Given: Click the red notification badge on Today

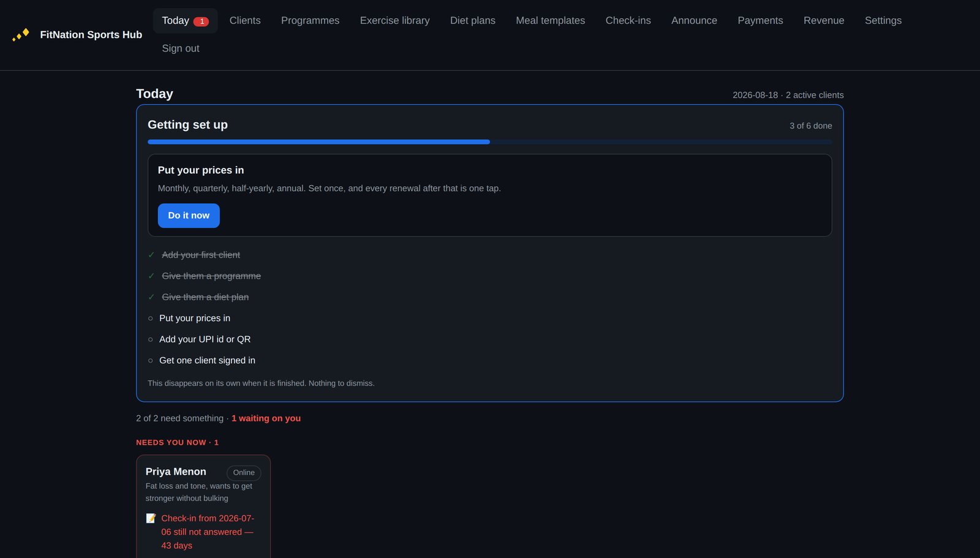Looking at the screenshot, I should 201,21.
